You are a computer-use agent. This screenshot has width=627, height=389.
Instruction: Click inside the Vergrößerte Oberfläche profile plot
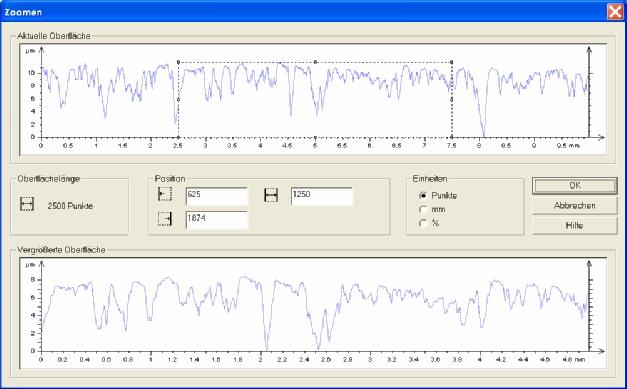tap(313, 313)
